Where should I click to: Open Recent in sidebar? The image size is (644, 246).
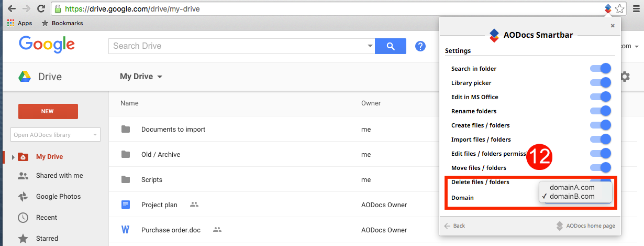click(x=47, y=218)
